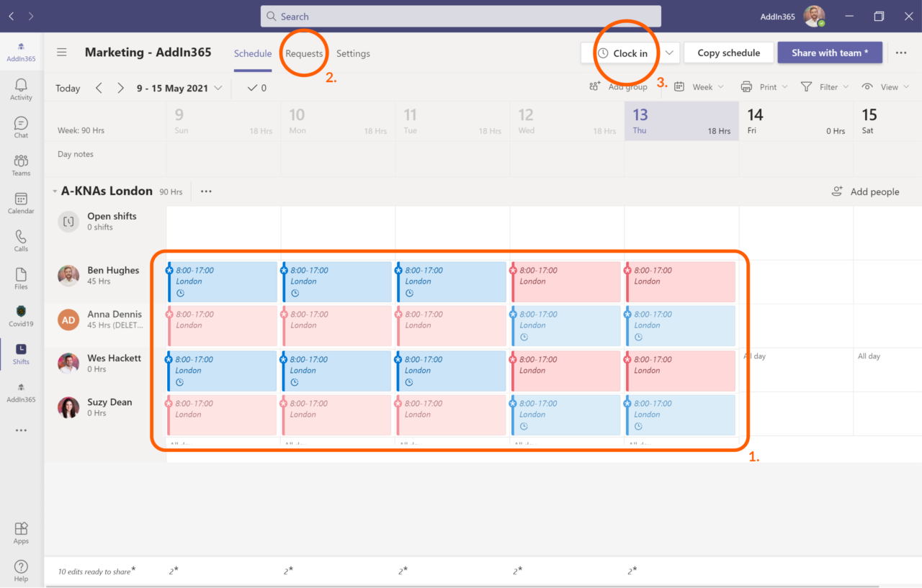
Task: Switch to the Requests tab
Action: tap(304, 53)
